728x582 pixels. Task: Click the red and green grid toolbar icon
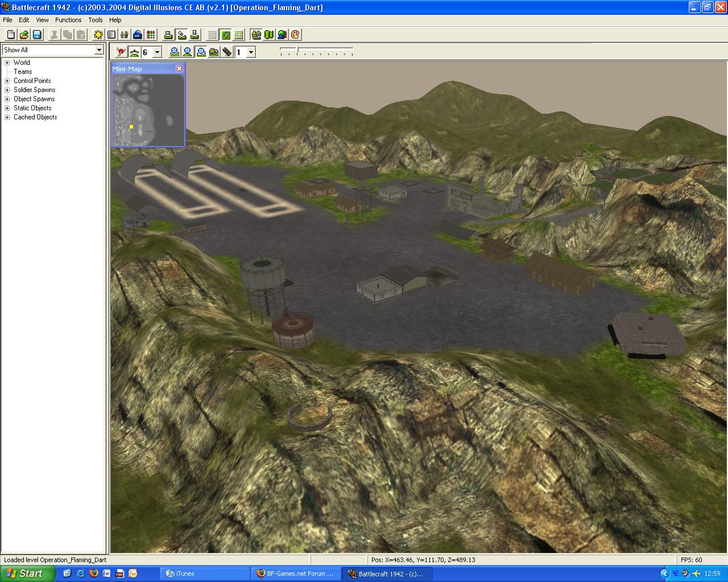point(151,35)
